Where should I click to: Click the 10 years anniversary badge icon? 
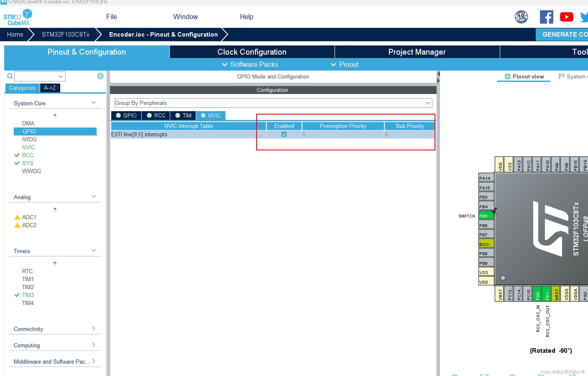click(x=521, y=17)
